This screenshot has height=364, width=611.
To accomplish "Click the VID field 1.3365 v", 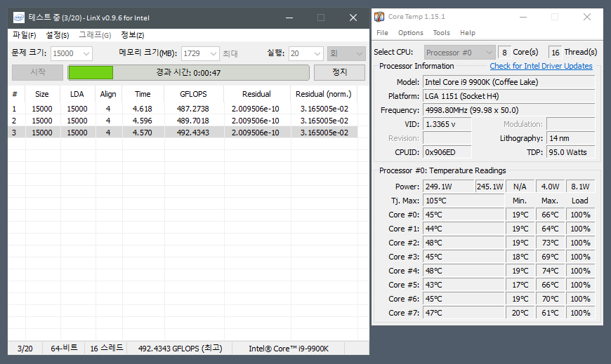I will tap(447, 124).
